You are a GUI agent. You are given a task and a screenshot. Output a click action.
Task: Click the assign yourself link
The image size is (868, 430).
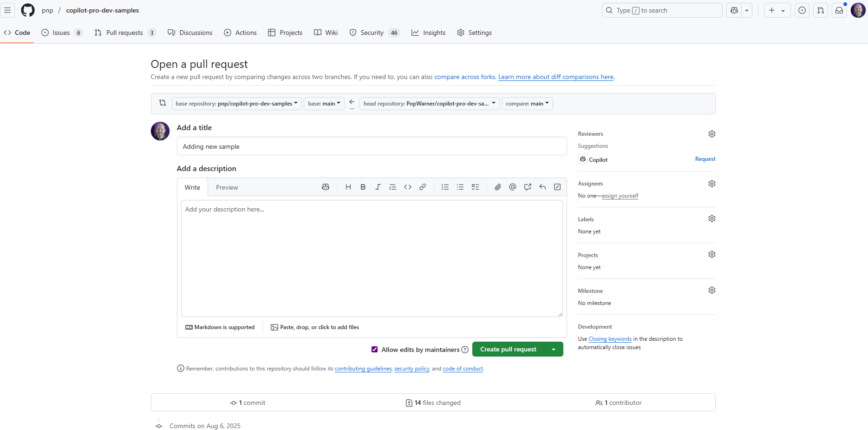(x=620, y=196)
